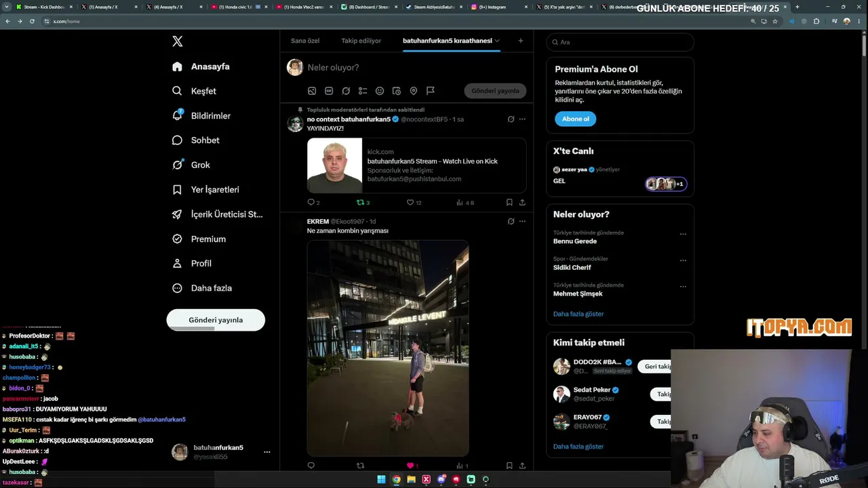Open Yer İşaretleri bookmarks

point(205,190)
